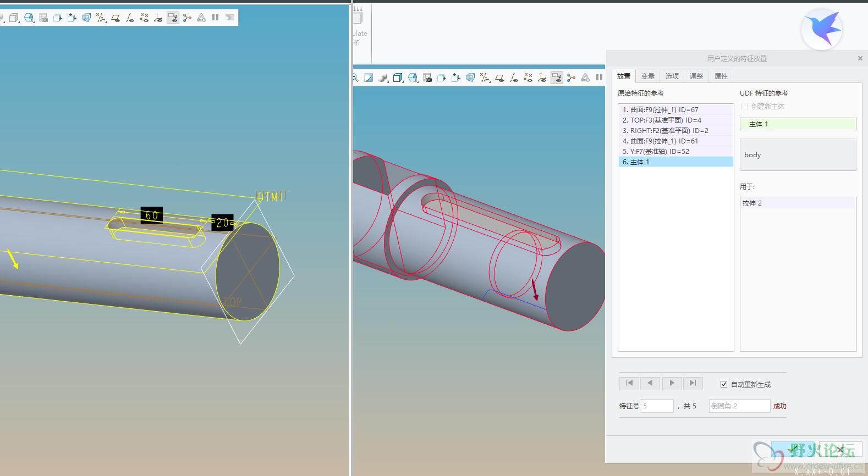Open display style options in right viewport toolbar
This screenshot has height=476, width=868.
click(398, 78)
